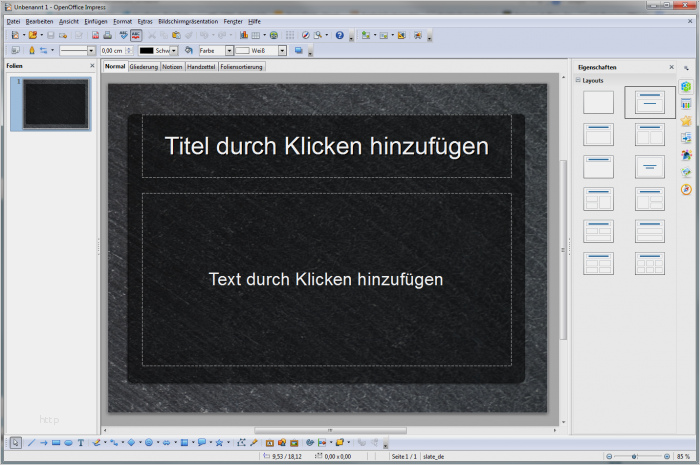The height and width of the screenshot is (465, 700).
Task: Select the Text tool in drawing toolbar
Action: coord(81,443)
